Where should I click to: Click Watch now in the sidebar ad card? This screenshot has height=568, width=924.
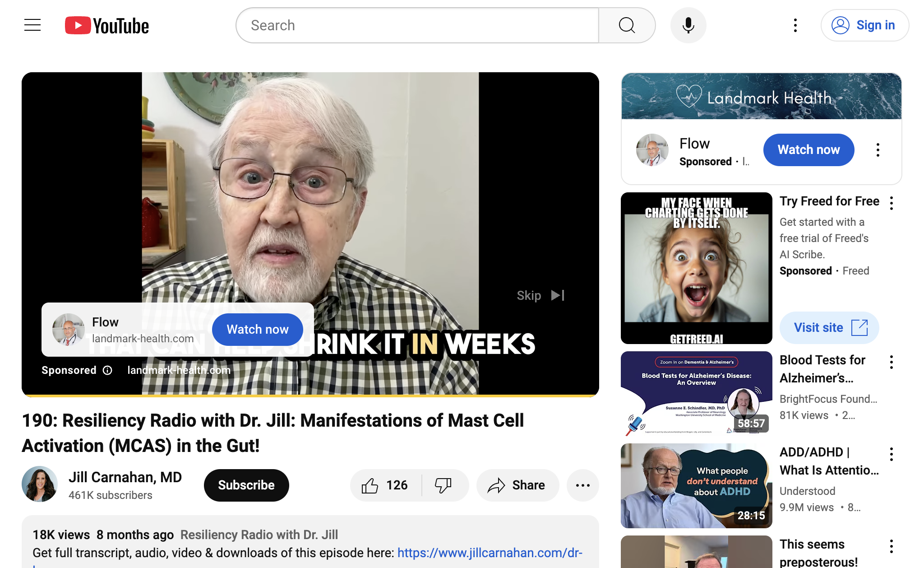tap(808, 150)
